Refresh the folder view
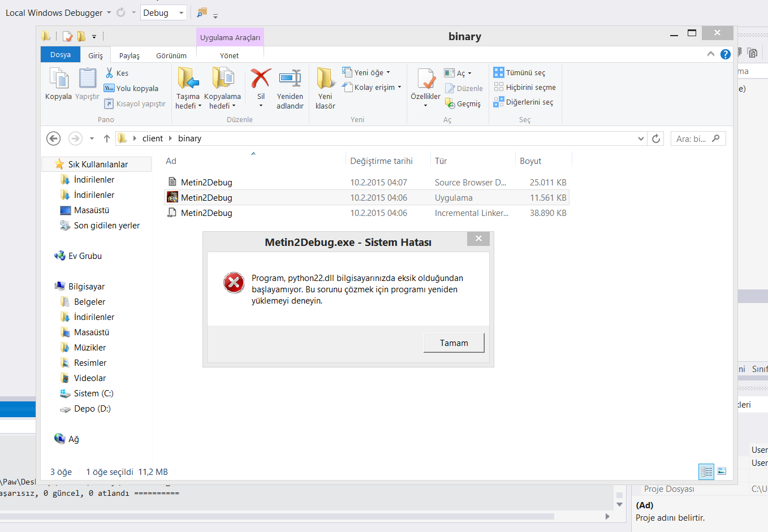 coord(656,139)
